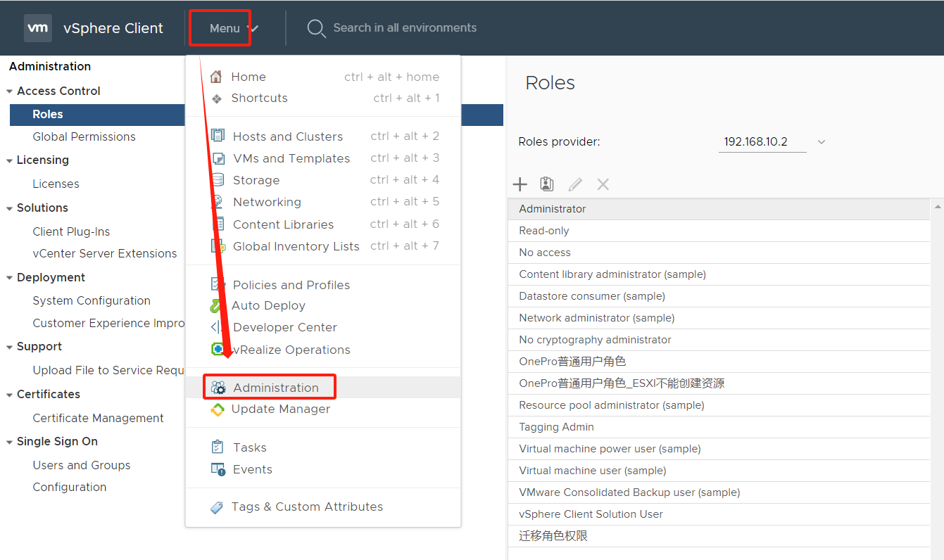Viewport: 944px width, 560px height.
Task: Collapse the Licensing section
Action: pos(10,160)
